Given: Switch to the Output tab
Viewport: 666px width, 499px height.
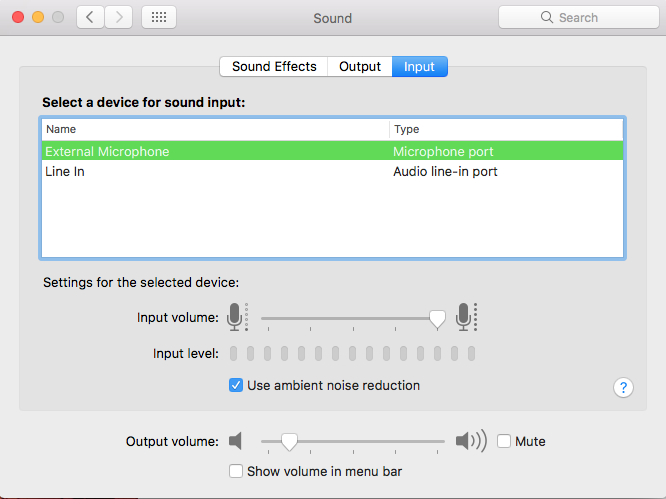Looking at the screenshot, I should [x=360, y=67].
